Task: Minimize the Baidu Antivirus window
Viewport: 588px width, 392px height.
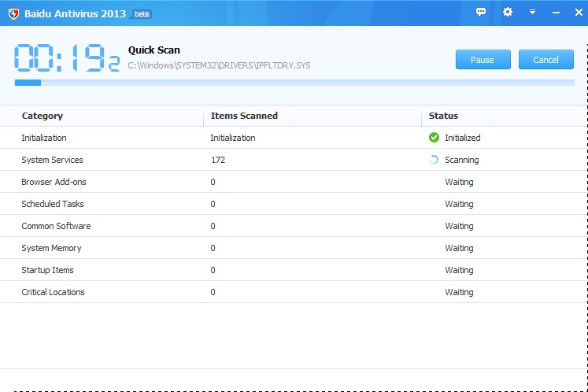Action: [x=556, y=13]
